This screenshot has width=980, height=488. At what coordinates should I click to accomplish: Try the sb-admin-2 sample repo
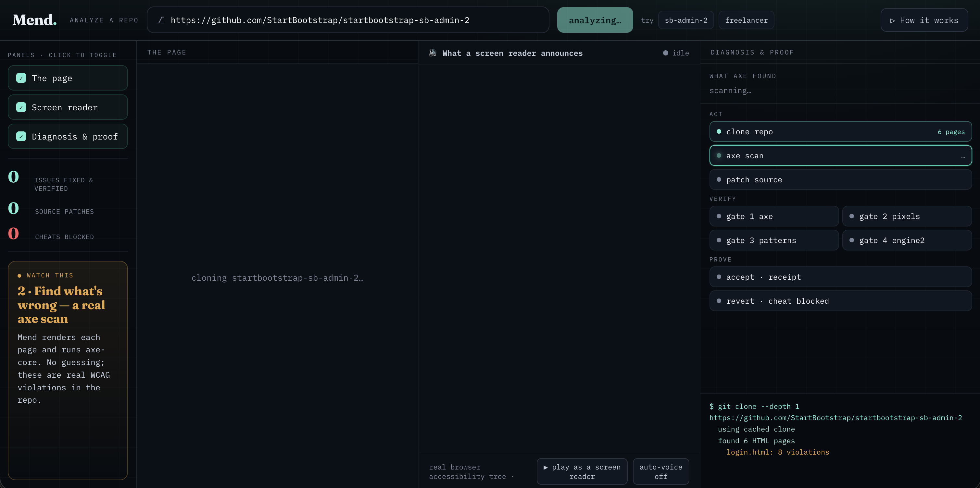pos(686,20)
